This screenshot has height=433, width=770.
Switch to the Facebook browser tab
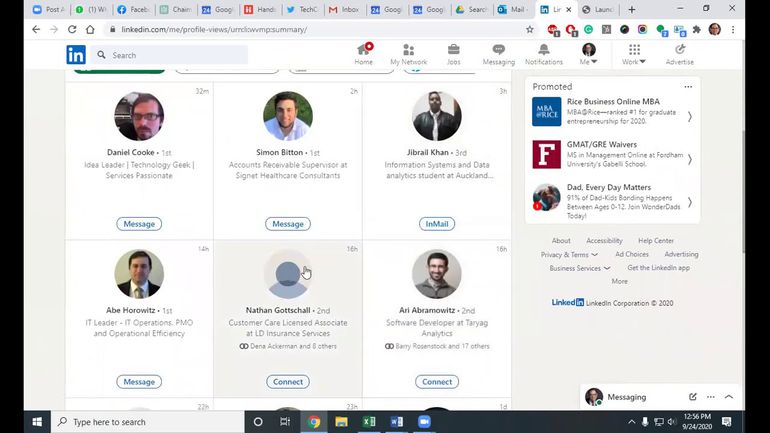(x=136, y=9)
